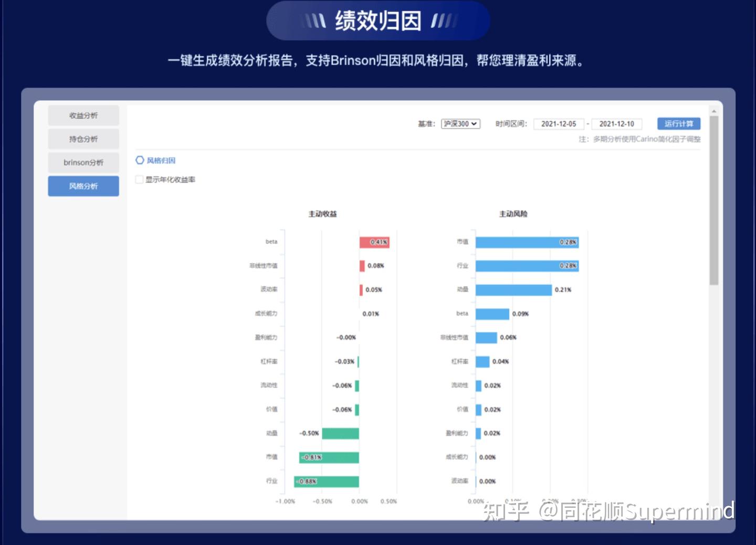
Task: Click the 运行计算 button
Action: coord(678,123)
